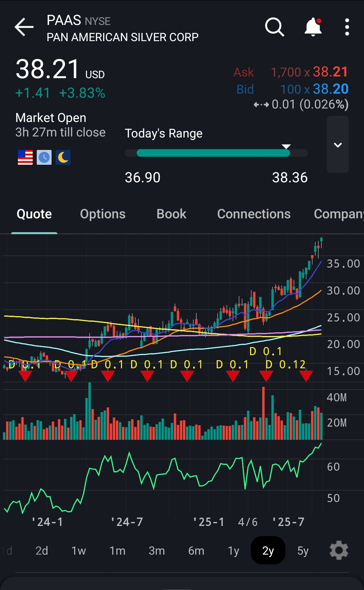Switch chart range to 5y
Image resolution: width=364 pixels, height=590 pixels.
pos(303,551)
